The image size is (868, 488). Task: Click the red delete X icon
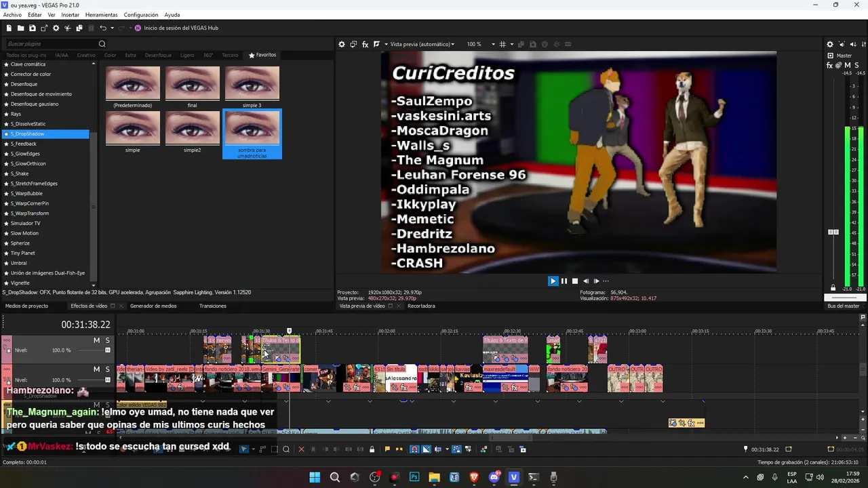click(301, 449)
